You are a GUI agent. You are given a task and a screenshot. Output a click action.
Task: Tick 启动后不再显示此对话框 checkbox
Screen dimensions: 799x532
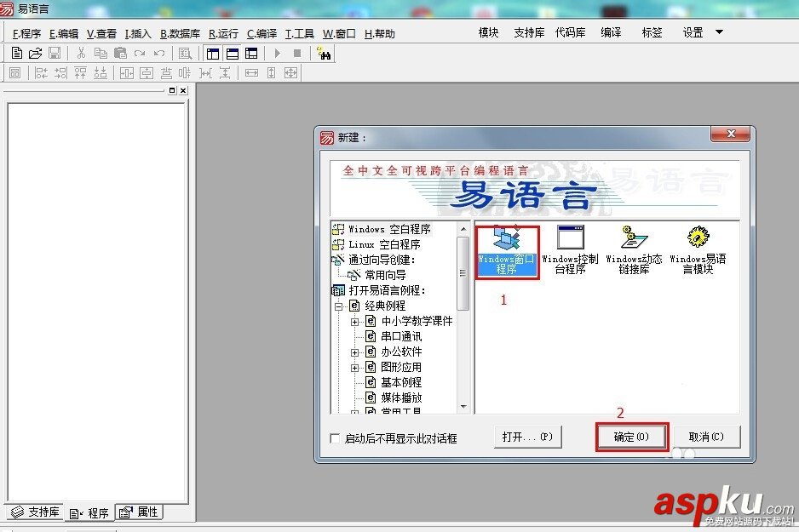click(335, 438)
